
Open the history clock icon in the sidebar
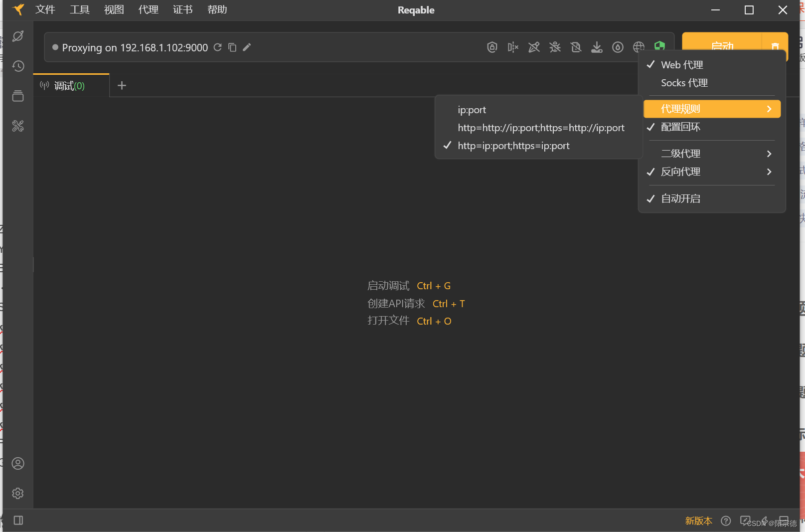pos(18,66)
